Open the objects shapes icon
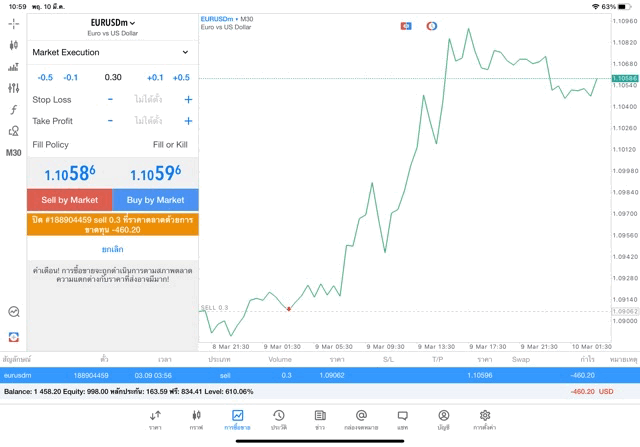The image size is (640, 447). click(x=13, y=131)
